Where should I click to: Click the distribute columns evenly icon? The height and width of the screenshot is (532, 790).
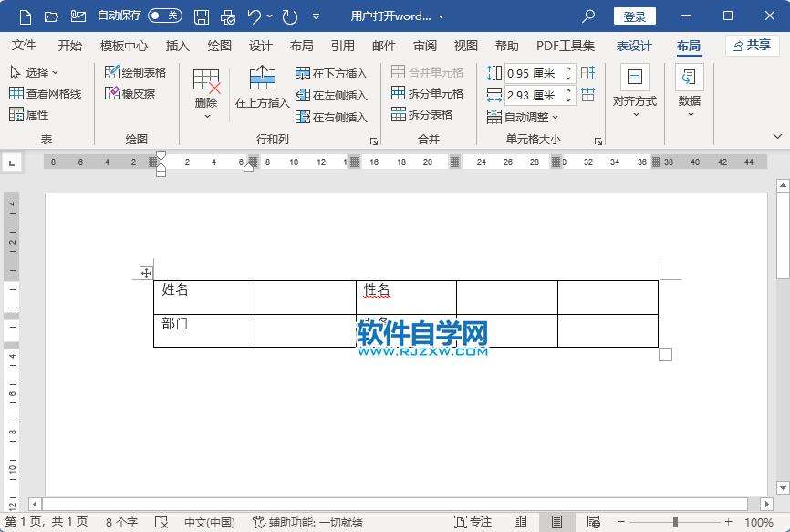(x=588, y=95)
